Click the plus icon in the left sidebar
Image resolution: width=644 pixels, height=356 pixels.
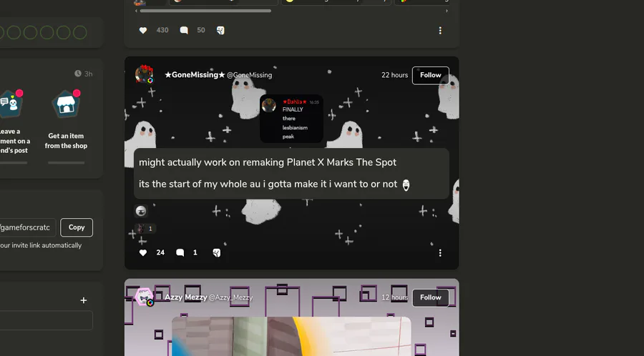pos(84,300)
